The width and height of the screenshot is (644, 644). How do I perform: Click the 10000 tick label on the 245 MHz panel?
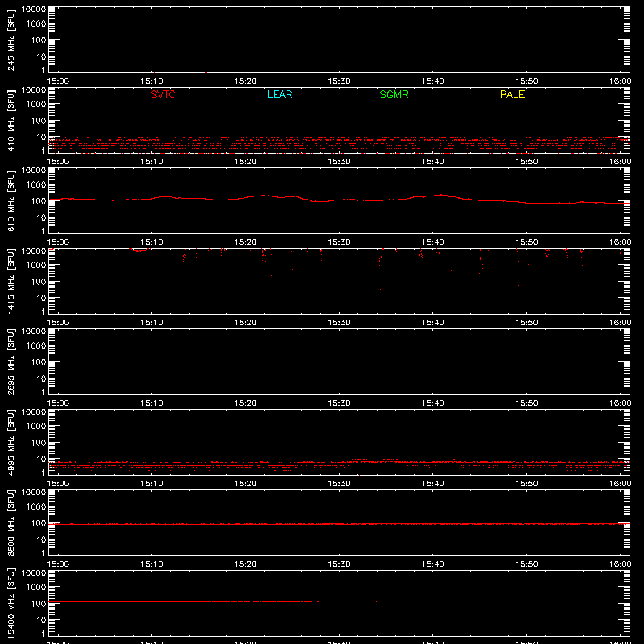coord(34,10)
